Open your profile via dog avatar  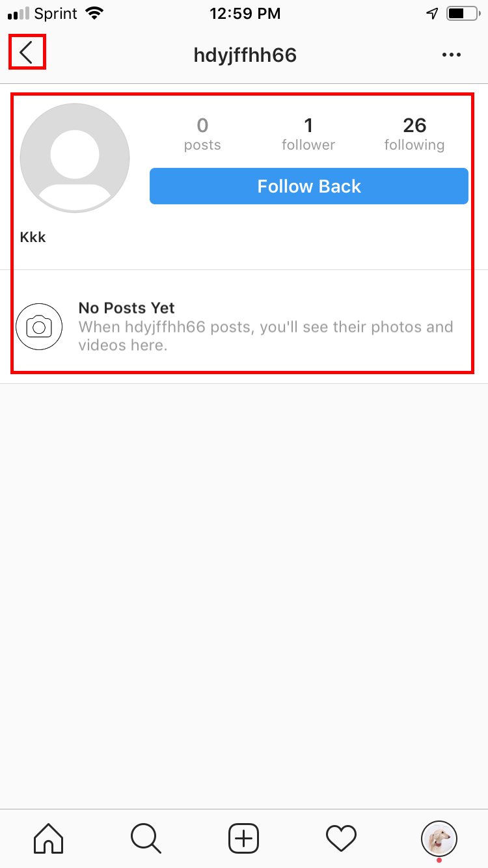[439, 839]
